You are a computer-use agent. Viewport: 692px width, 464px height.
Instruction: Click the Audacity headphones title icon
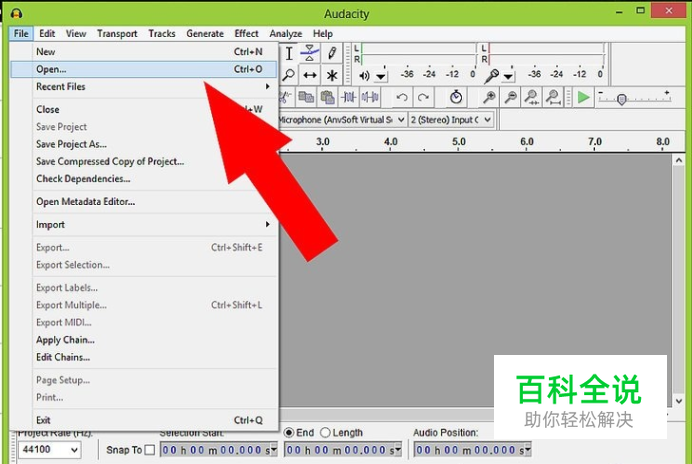(16, 13)
